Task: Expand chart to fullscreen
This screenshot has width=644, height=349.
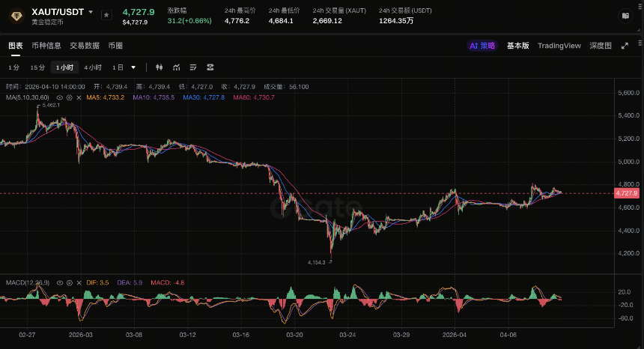Action: point(625,46)
